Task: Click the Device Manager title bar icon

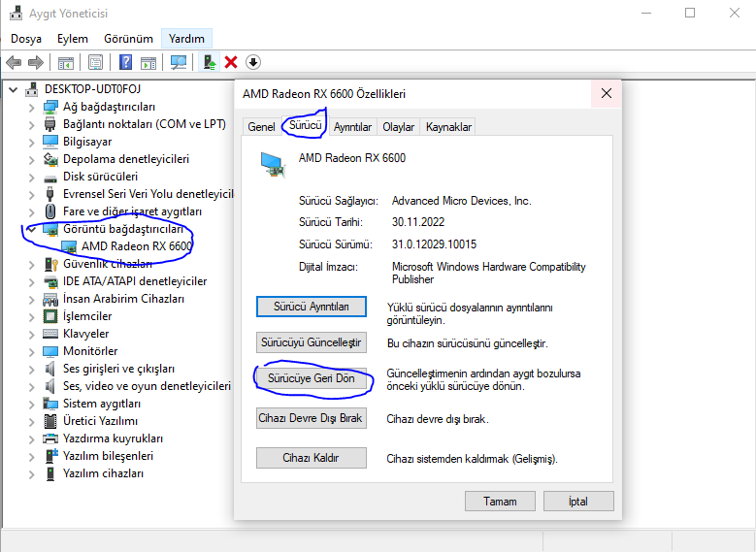Action: click(16, 13)
